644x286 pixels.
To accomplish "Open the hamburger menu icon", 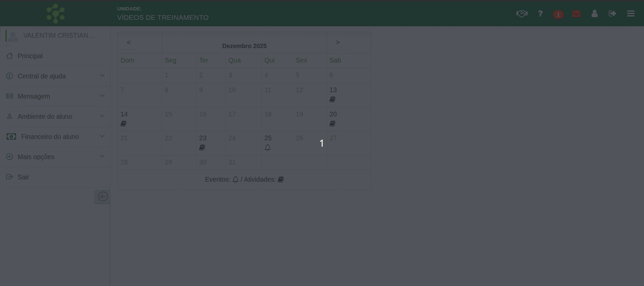I will click(631, 14).
